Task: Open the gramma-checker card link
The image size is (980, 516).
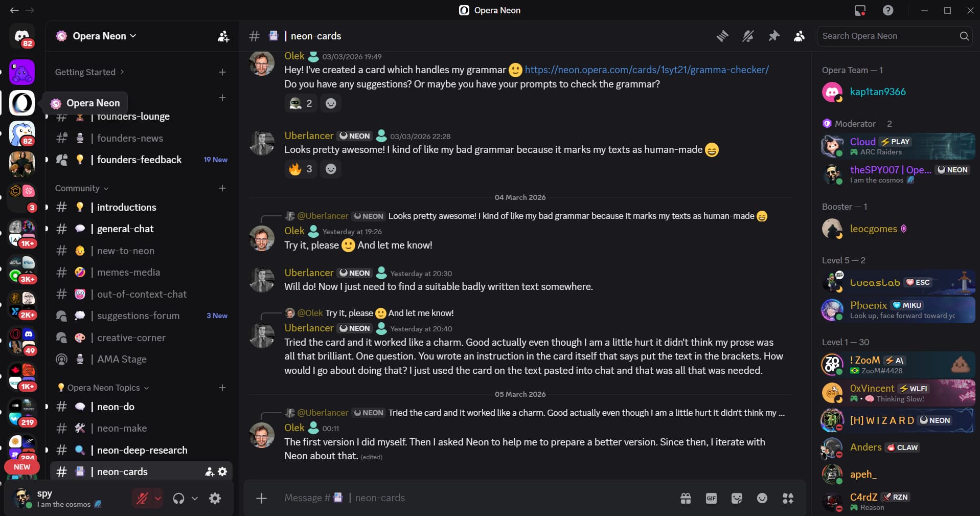Action: click(647, 70)
